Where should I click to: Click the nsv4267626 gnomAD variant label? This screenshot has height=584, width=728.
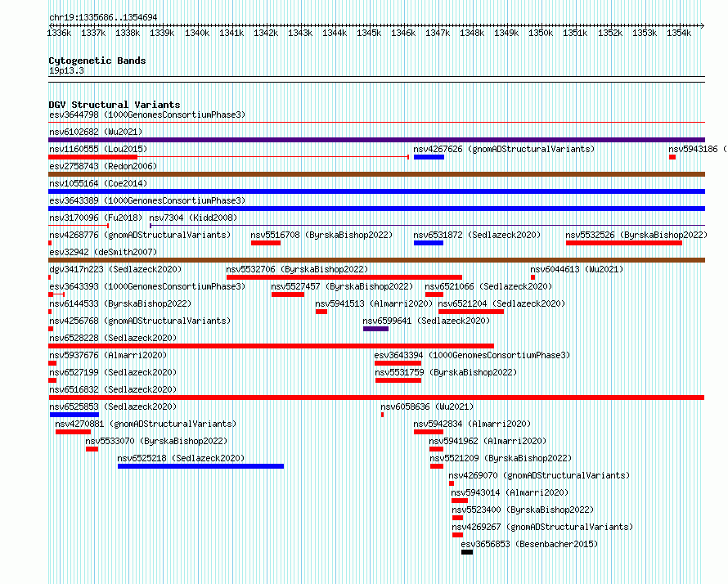(x=504, y=149)
